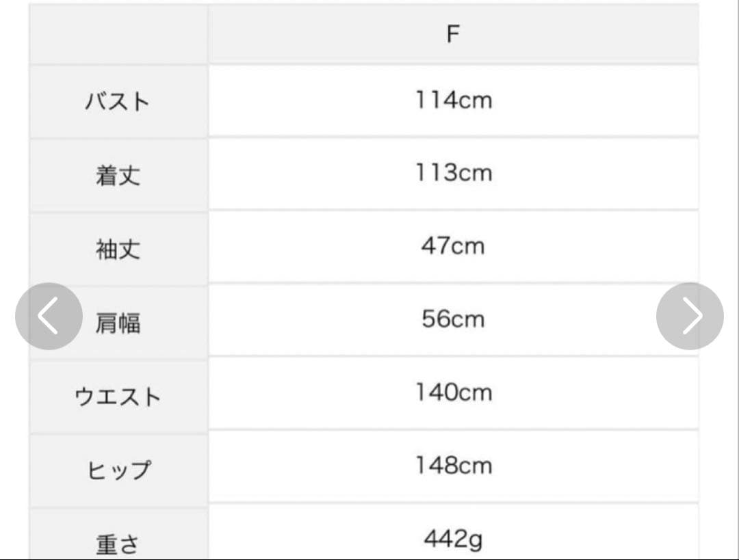This screenshot has width=739, height=560.
Task: Select the F size column header
Action: (453, 34)
